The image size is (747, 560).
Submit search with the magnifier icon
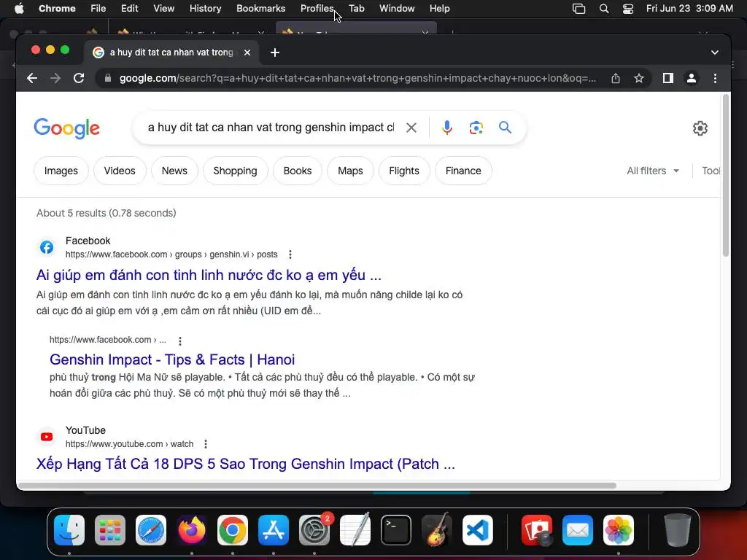pos(505,127)
